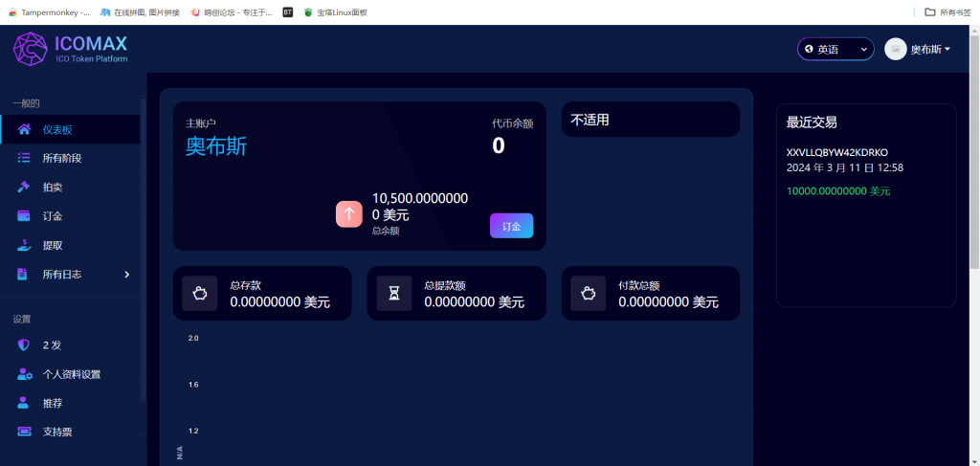Click the shield icon beside 2 发
Viewport: 980px width, 466px height.
click(23, 344)
